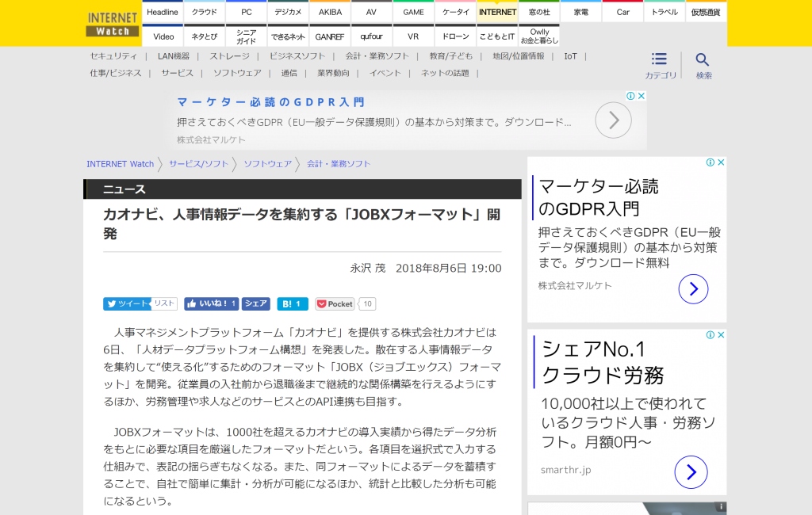The width and height of the screenshot is (812, 515).
Task: Bookmark with Hatena B! button
Action: pos(293,303)
